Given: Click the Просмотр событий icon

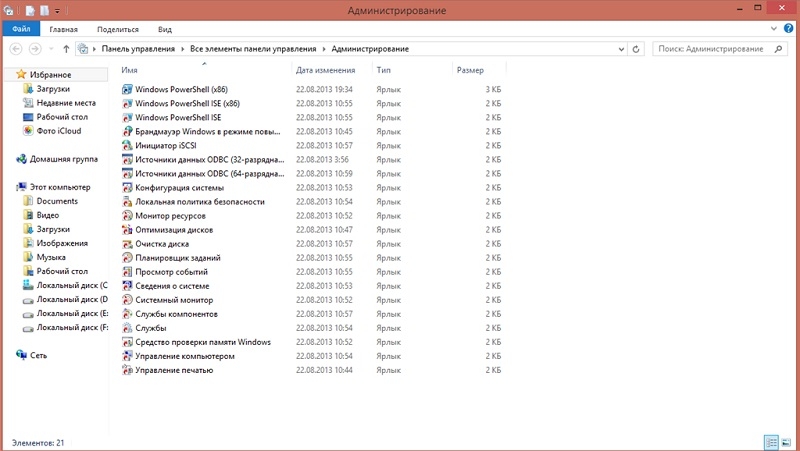Looking at the screenshot, I should click(127, 272).
